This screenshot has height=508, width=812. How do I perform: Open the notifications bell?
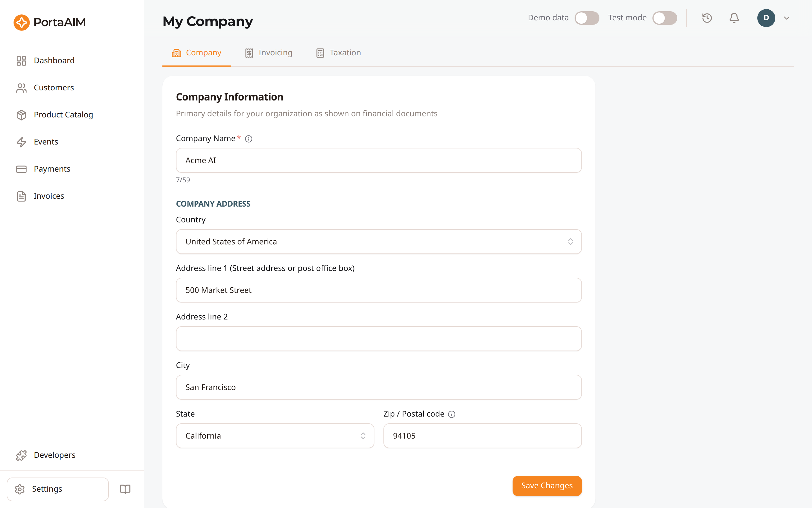pyautogui.click(x=734, y=18)
